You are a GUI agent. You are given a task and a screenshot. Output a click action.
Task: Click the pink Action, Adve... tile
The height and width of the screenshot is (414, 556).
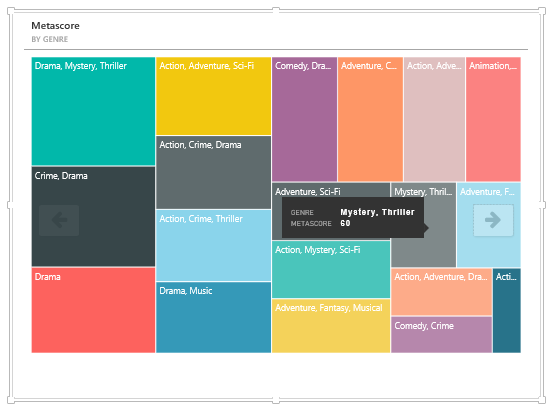click(x=434, y=119)
